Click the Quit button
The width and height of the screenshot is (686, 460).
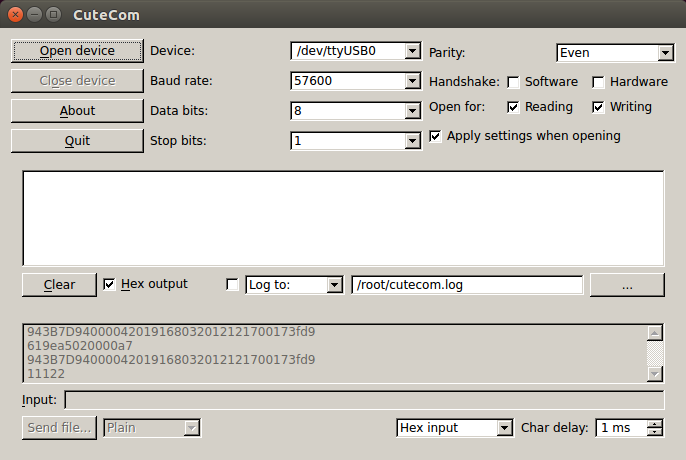[77, 141]
